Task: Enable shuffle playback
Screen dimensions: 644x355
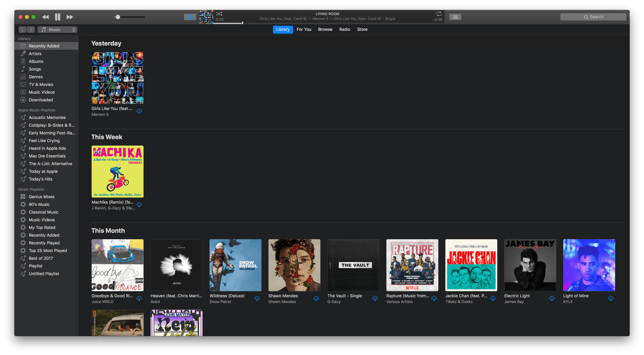Action: 219,14
